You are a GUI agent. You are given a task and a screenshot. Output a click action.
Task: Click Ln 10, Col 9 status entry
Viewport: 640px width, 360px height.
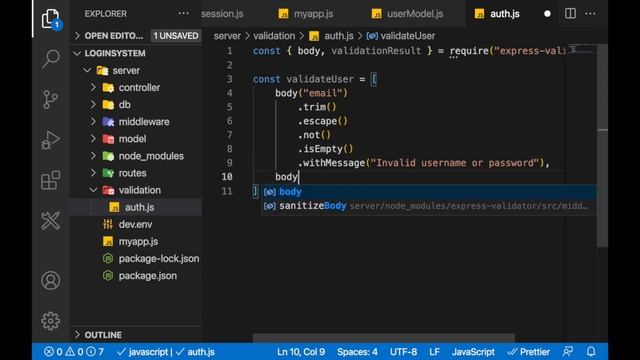pyautogui.click(x=301, y=351)
